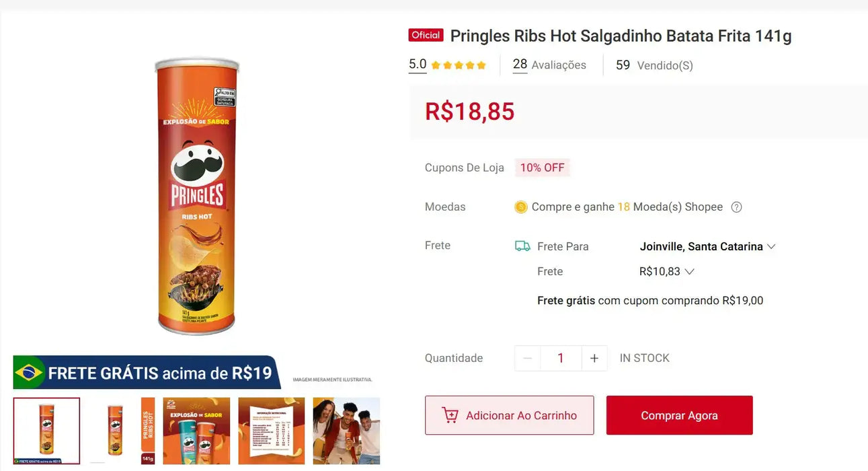Add the product with Adicionar Ao Carrinho
868x471 pixels.
click(509, 415)
